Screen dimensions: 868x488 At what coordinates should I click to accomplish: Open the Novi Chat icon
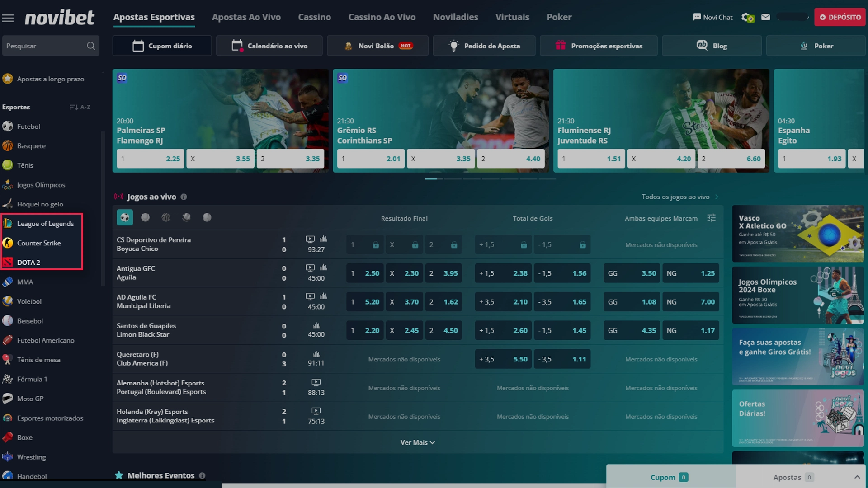tap(697, 17)
